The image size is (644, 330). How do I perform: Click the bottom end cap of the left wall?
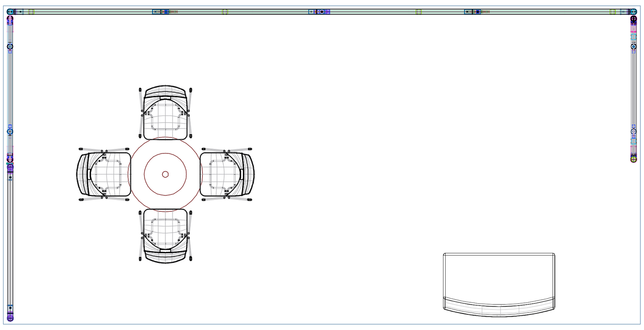point(10,318)
